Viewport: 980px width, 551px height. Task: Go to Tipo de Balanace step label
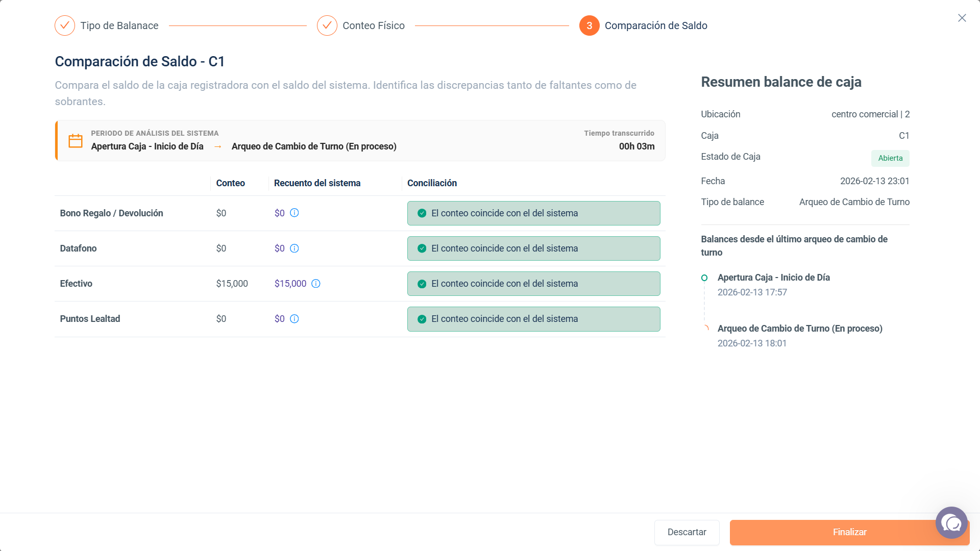pyautogui.click(x=119, y=26)
